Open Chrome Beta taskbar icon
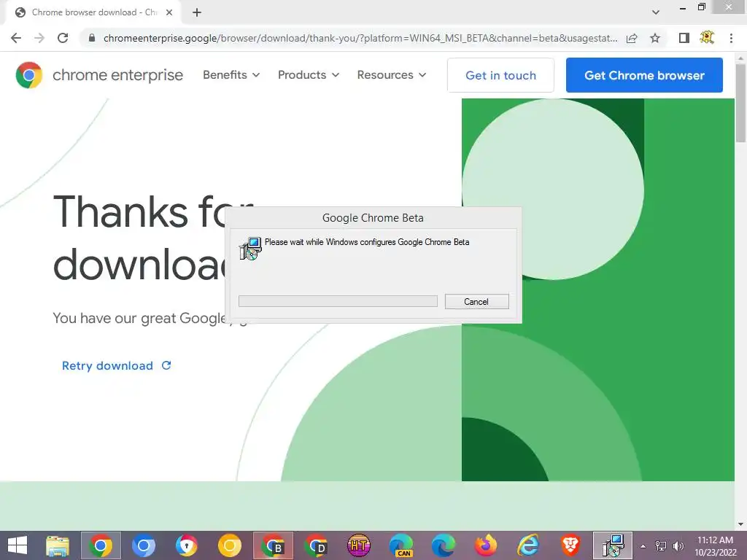Screen dimensions: 747x560 (273, 545)
